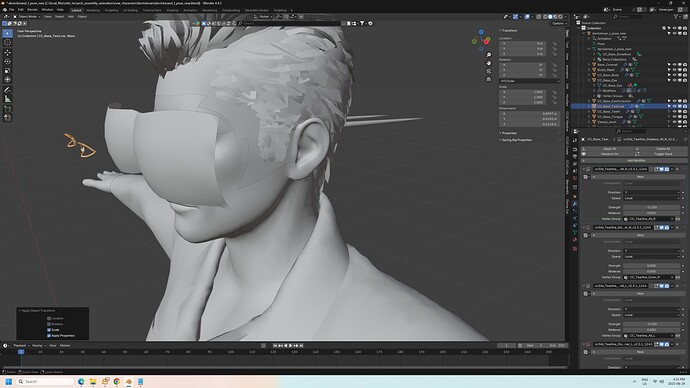The height and width of the screenshot is (388, 690).
Task: Open the Tool properties tab icon
Action: point(575,140)
